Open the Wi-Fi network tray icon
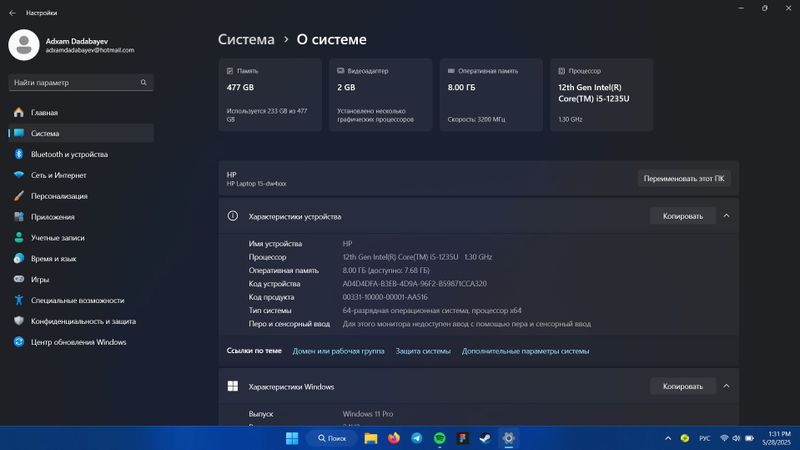Screen dimensions: 800x450 [724, 438]
